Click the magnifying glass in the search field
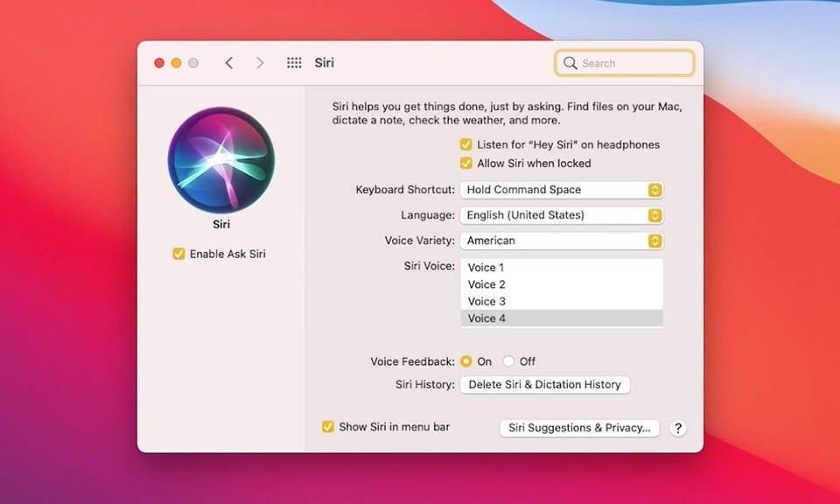Screen dimensions: 840x504 point(570,63)
